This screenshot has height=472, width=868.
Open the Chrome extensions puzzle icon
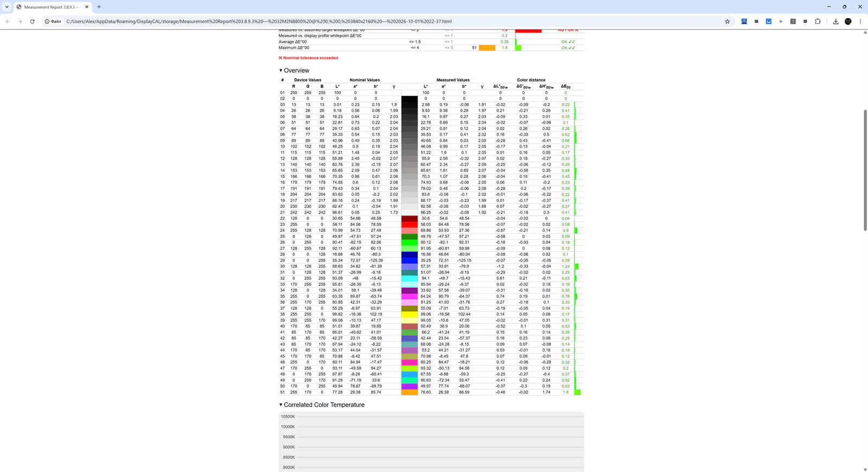tap(818, 21)
